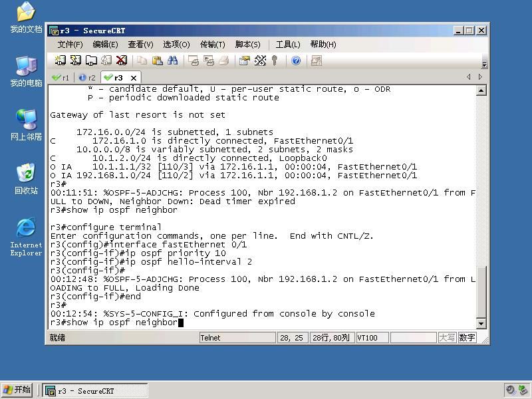Open the 帮助(H) menu
The image size is (532, 399).
pyautogui.click(x=323, y=45)
